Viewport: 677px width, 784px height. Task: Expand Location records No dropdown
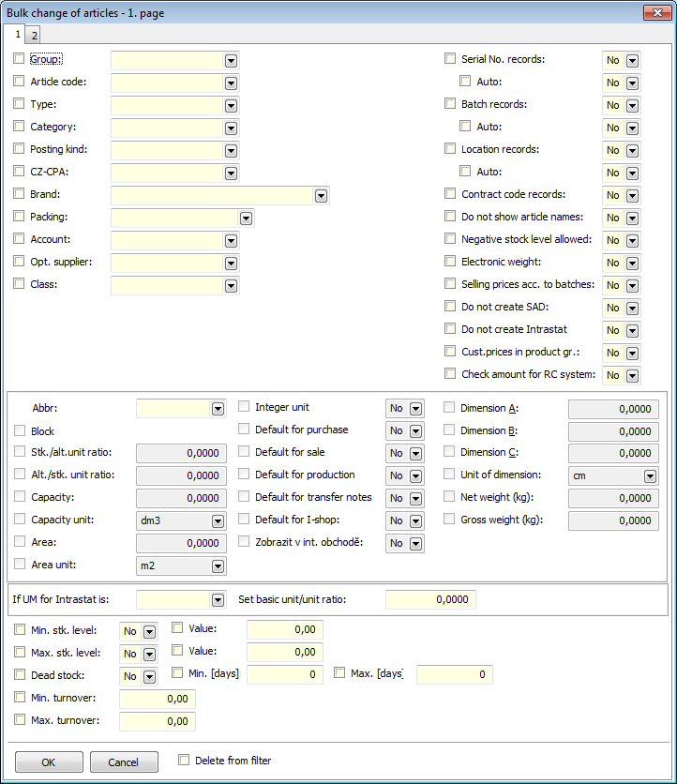[632, 150]
